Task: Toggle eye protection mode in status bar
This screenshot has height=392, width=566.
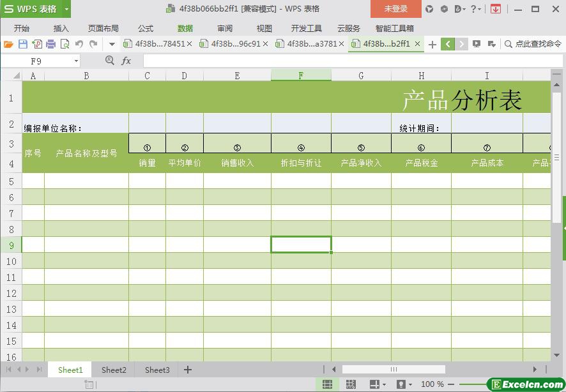Action: tap(401, 384)
